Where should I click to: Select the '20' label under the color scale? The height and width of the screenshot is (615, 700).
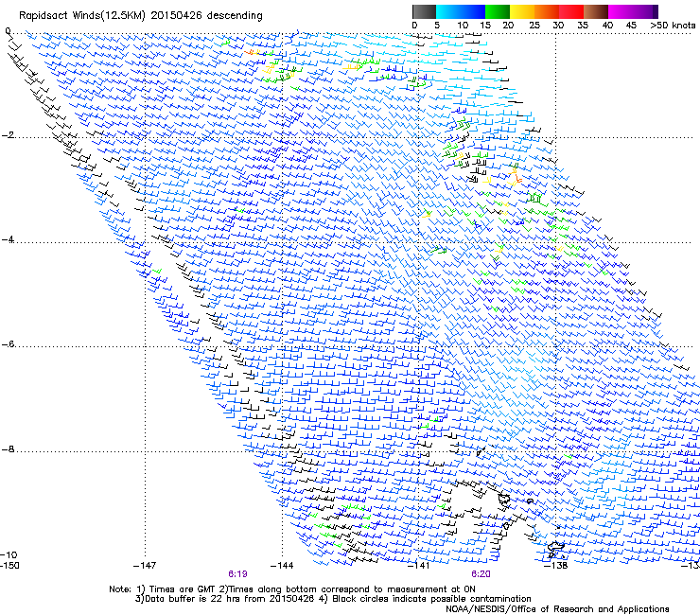click(509, 26)
